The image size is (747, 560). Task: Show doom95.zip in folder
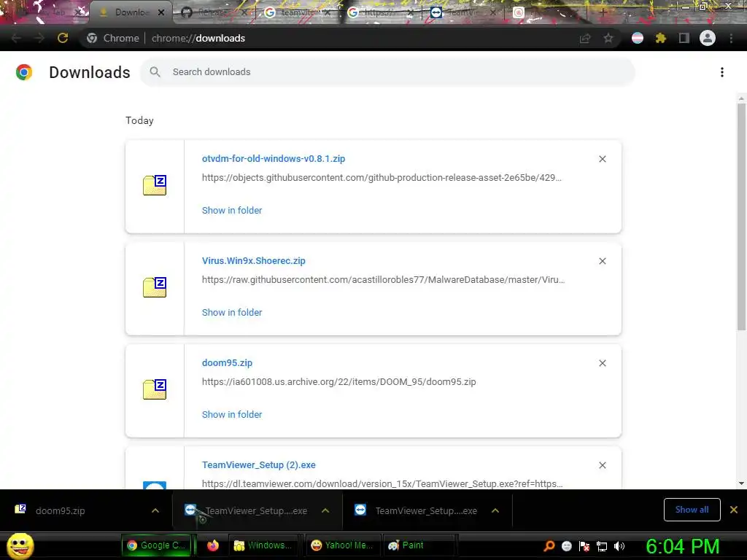(232, 414)
